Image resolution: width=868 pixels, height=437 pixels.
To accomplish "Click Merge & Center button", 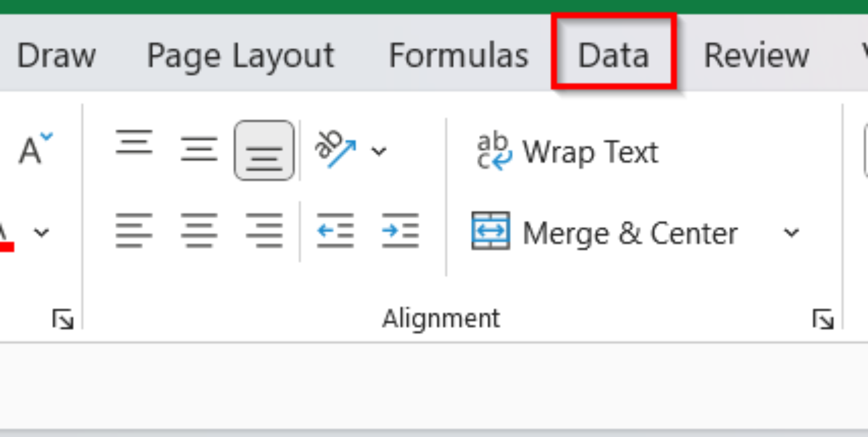I will [605, 232].
